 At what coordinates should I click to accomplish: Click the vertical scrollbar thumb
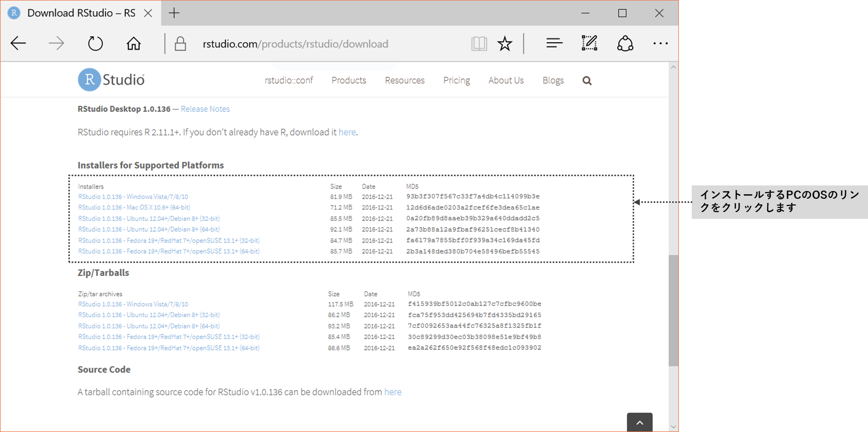click(x=673, y=310)
